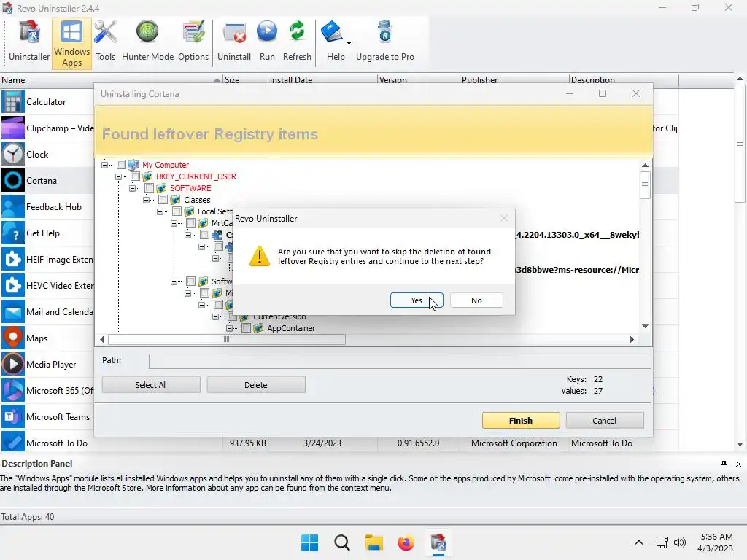
Task: Open Firefox from the taskbar
Action: coord(406,542)
